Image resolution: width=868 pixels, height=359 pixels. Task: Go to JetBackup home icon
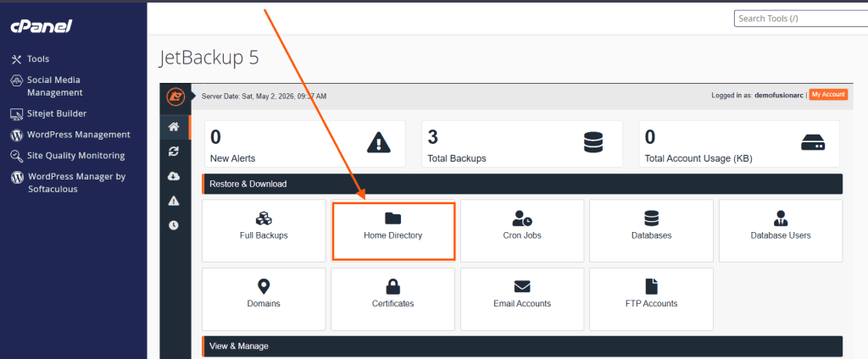[x=174, y=127]
